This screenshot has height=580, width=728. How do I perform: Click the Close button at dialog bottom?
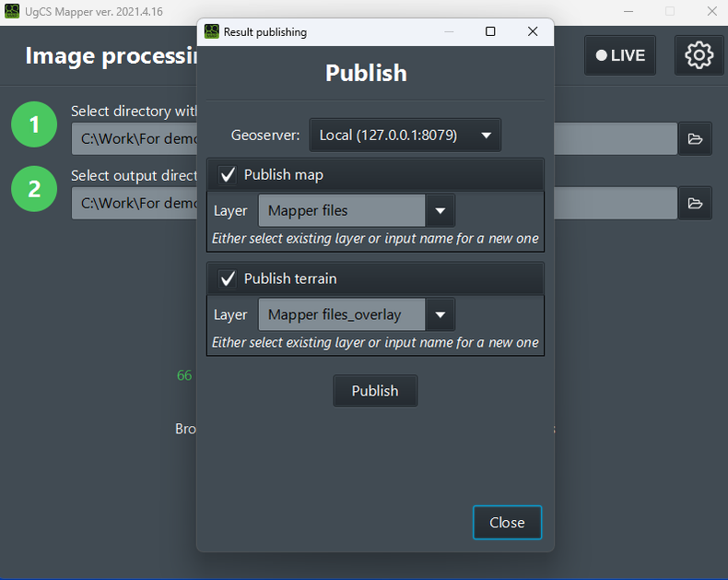(507, 522)
